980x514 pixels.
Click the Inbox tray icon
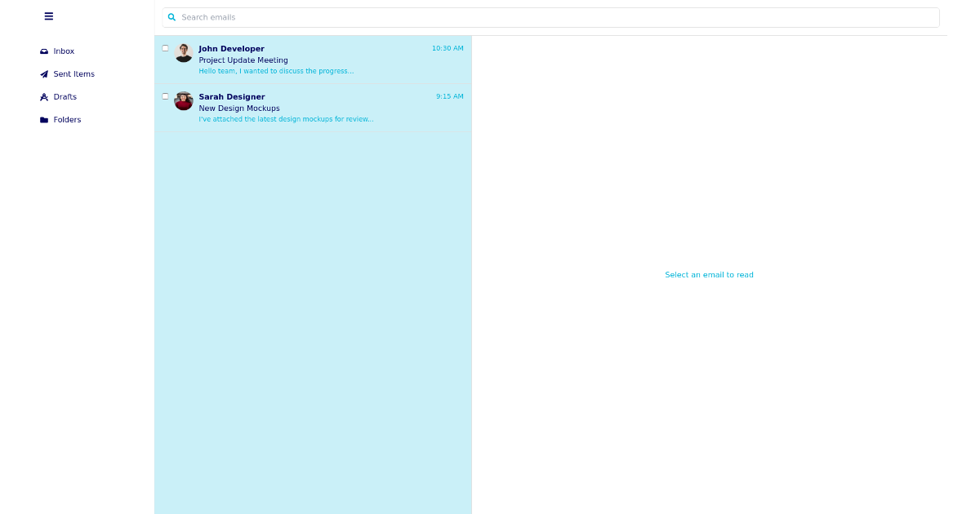click(x=44, y=51)
